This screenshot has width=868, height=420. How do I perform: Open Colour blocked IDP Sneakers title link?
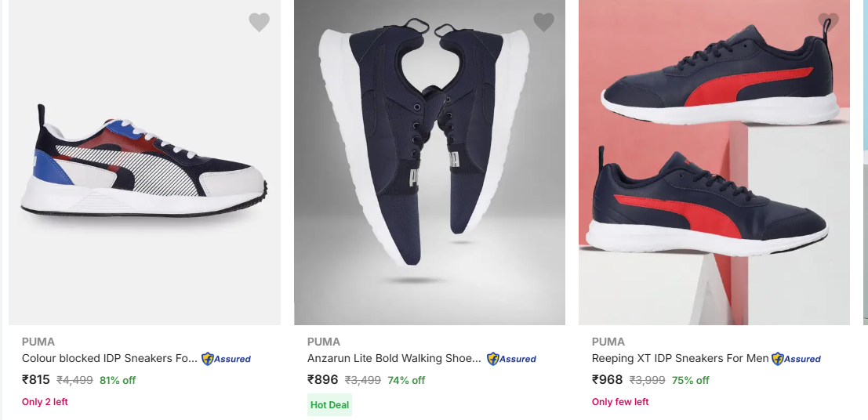pyautogui.click(x=109, y=358)
